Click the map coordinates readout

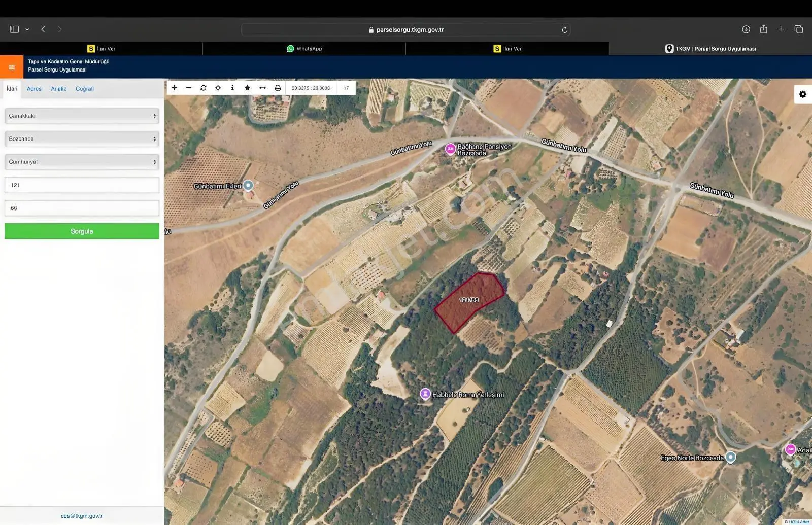click(x=311, y=88)
